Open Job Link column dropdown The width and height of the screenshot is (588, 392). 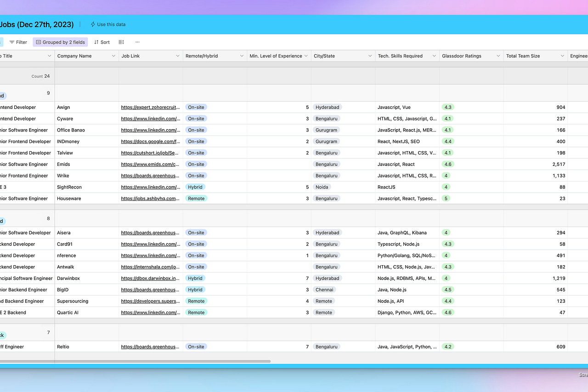(x=178, y=56)
